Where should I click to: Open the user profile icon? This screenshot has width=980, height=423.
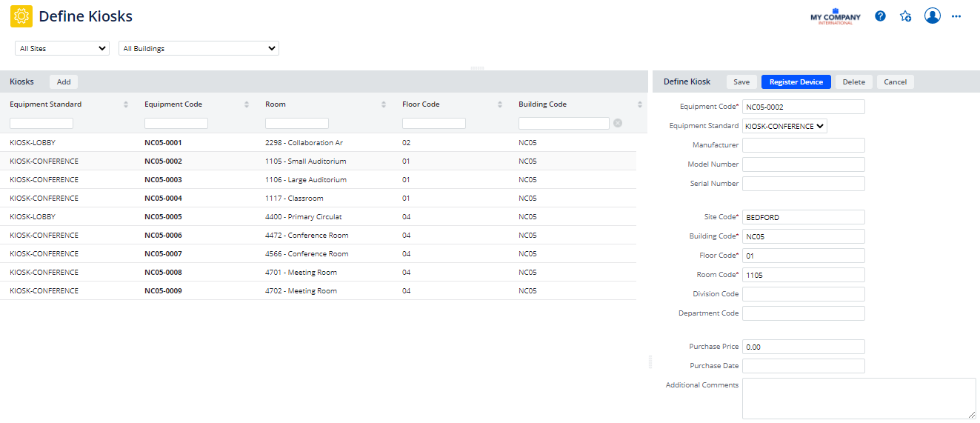(x=932, y=16)
